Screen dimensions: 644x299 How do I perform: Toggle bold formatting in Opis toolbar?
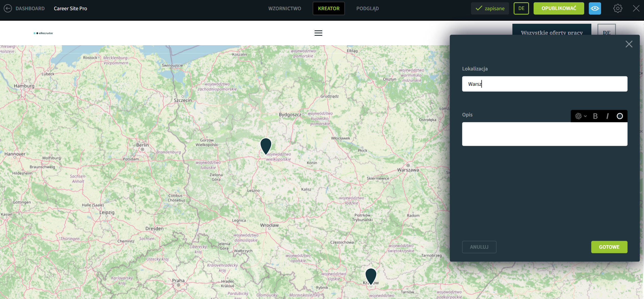click(x=595, y=116)
